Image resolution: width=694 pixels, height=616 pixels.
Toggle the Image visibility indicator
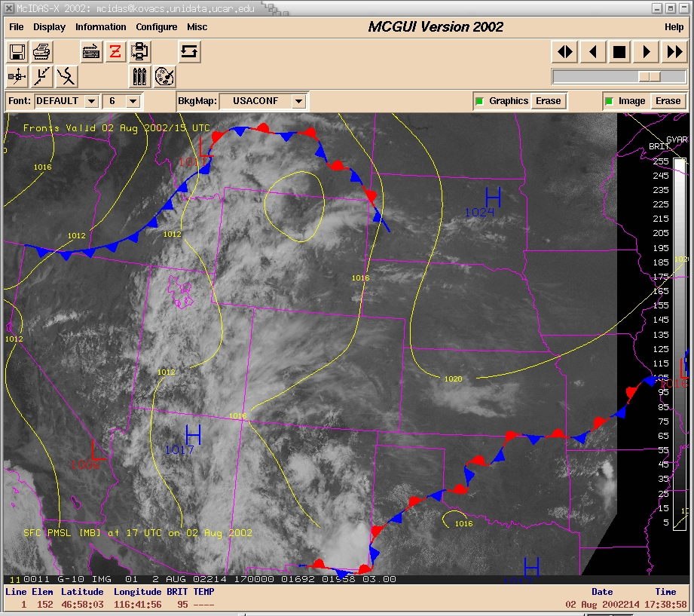[x=608, y=101]
